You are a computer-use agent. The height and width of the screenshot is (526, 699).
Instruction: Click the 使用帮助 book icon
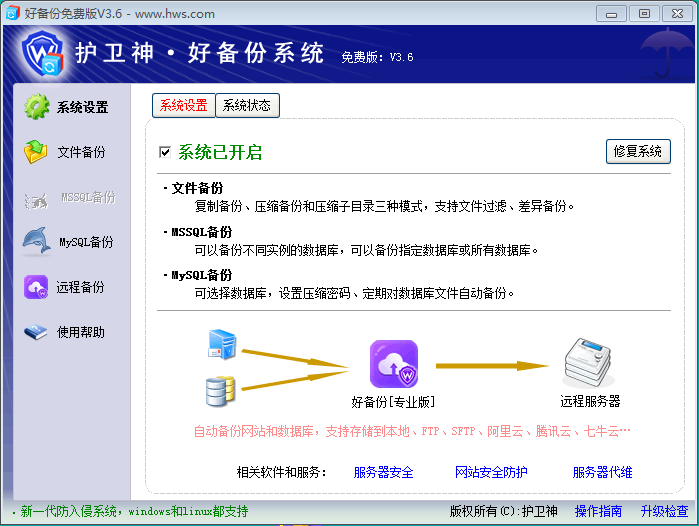point(37,332)
